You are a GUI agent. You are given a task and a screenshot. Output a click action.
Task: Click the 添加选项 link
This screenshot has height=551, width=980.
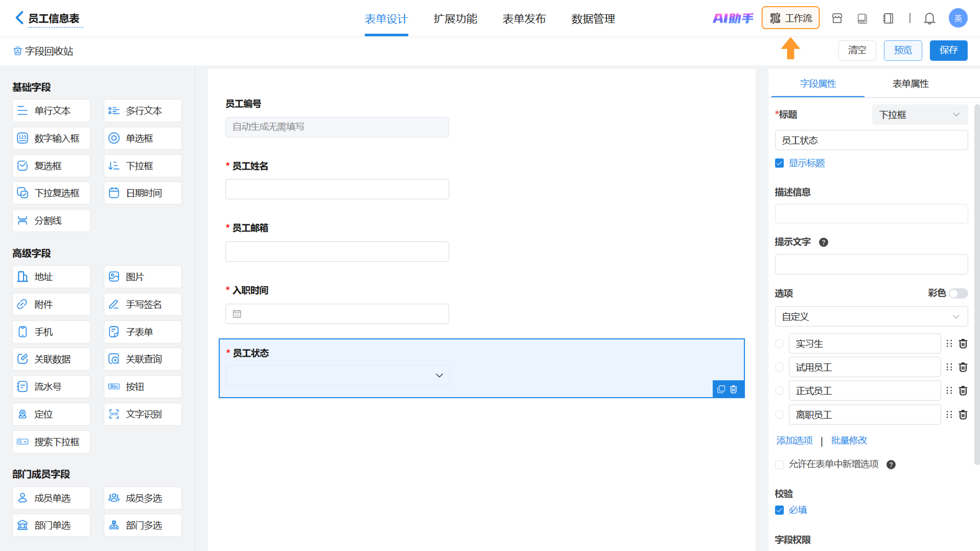point(794,441)
